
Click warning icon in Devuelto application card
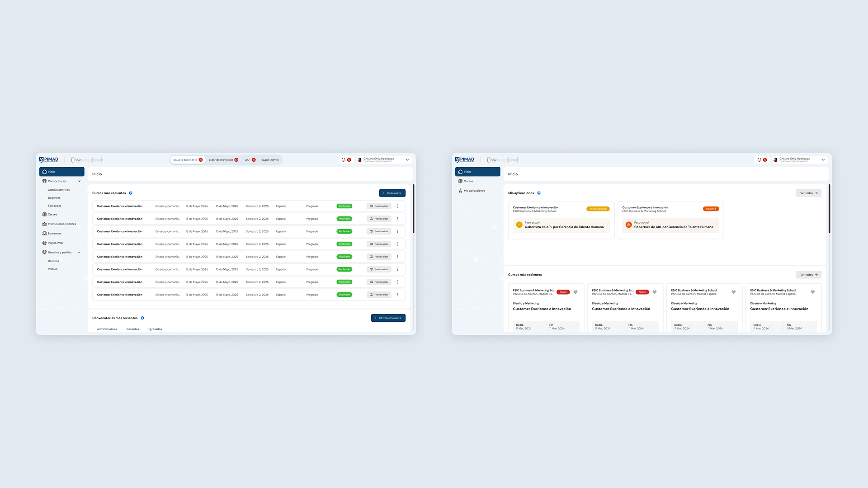628,225
